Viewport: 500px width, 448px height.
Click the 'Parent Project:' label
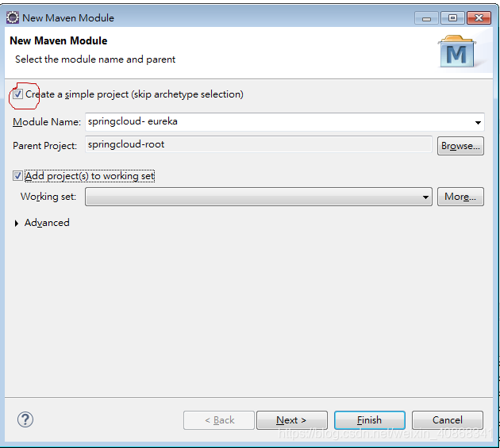pos(45,146)
